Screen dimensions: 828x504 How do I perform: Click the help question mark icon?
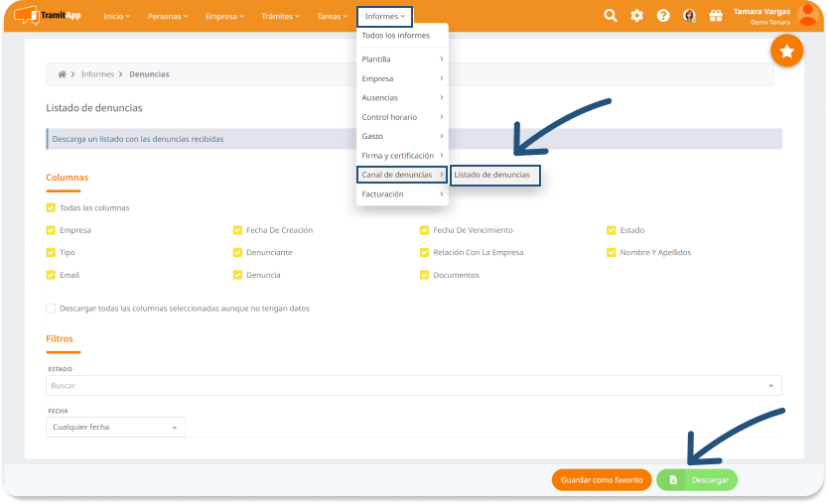click(x=663, y=16)
